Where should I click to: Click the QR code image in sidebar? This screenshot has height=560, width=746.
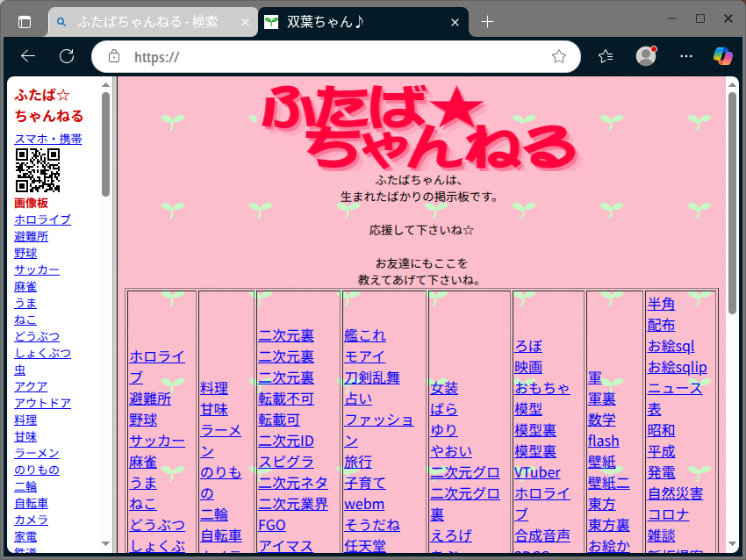pyautogui.click(x=38, y=170)
